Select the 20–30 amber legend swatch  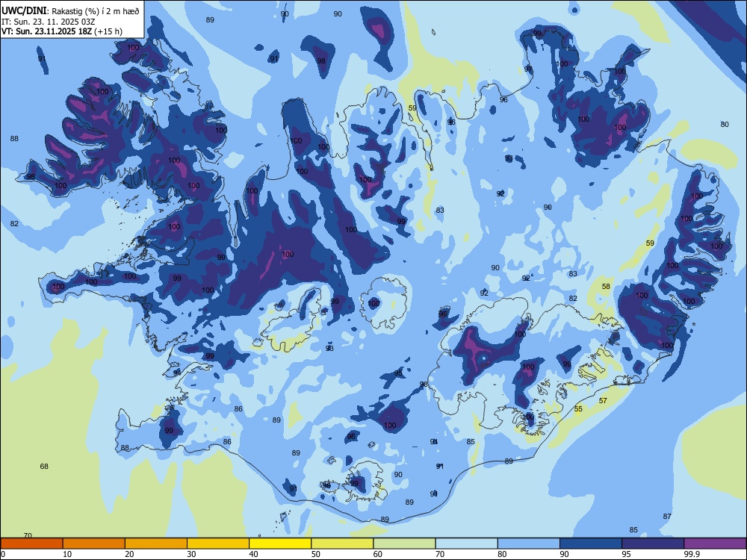pyautogui.click(x=156, y=544)
